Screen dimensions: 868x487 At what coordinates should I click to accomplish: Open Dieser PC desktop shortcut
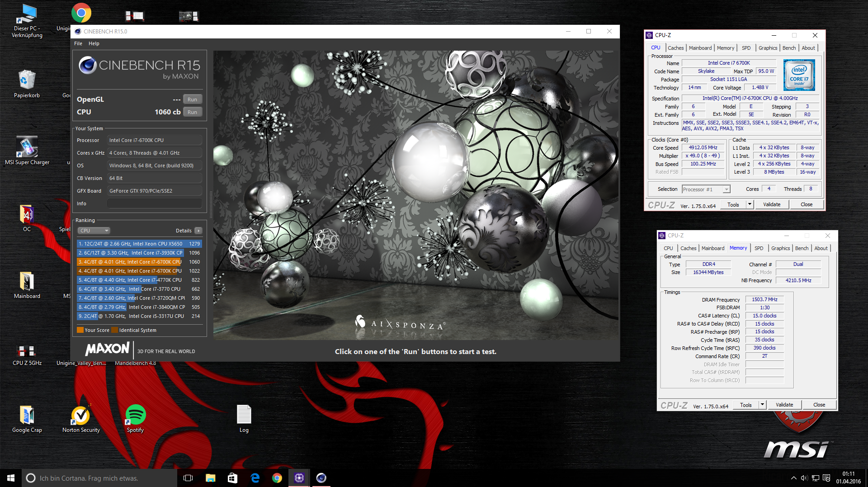[27, 21]
